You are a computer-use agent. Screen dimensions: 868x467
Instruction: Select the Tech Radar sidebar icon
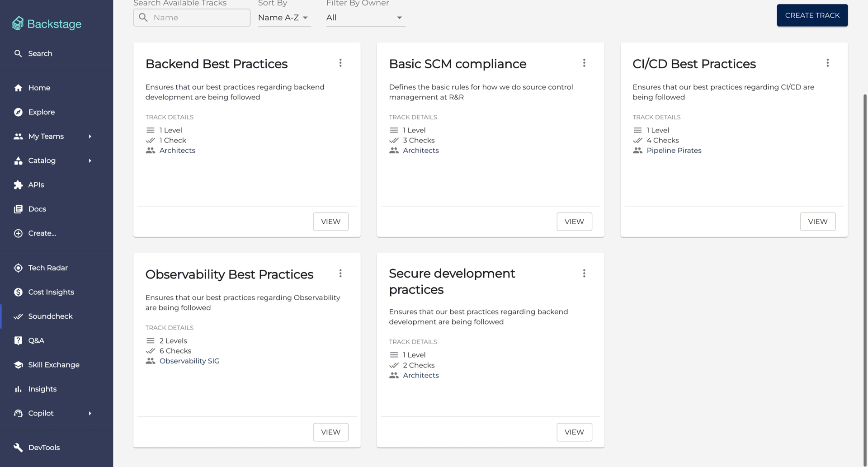click(18, 268)
